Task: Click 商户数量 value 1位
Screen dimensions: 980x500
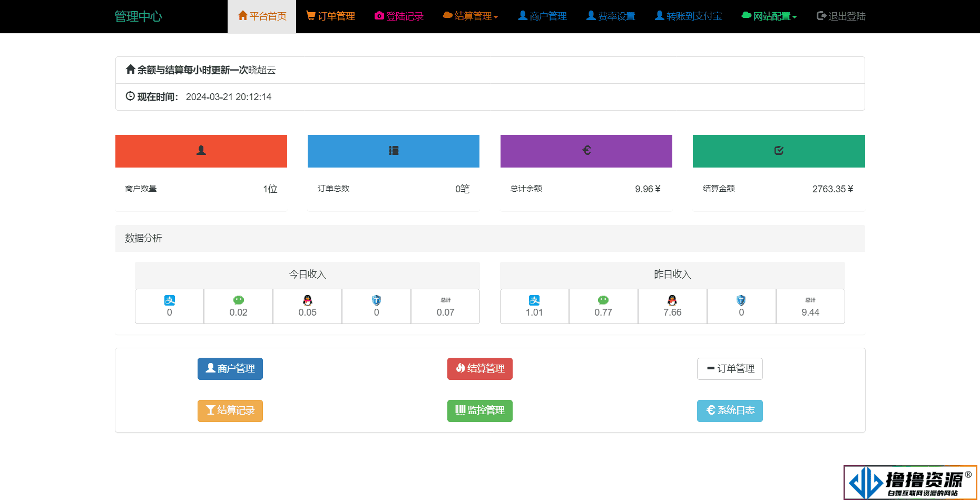Action: point(270,189)
